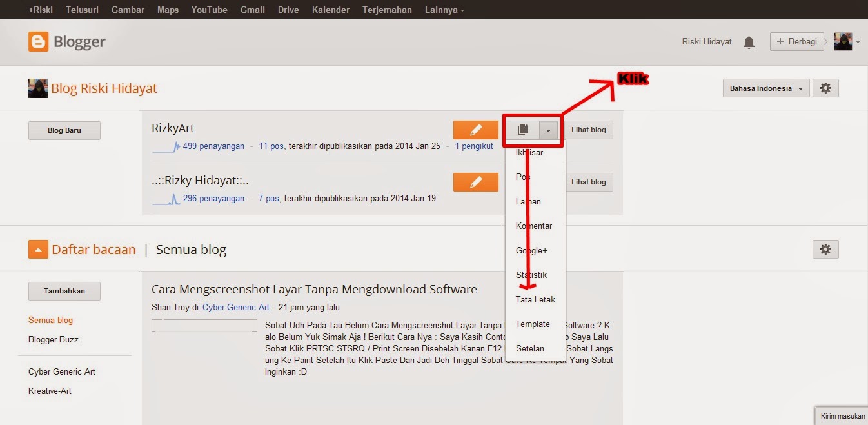Image resolution: width=868 pixels, height=425 pixels.
Task: Open the gear settings next to Bahasa Indonesia
Action: coord(825,88)
